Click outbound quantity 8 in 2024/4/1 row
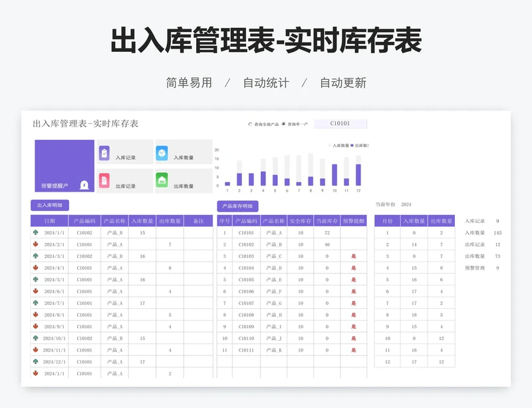 pos(170,268)
